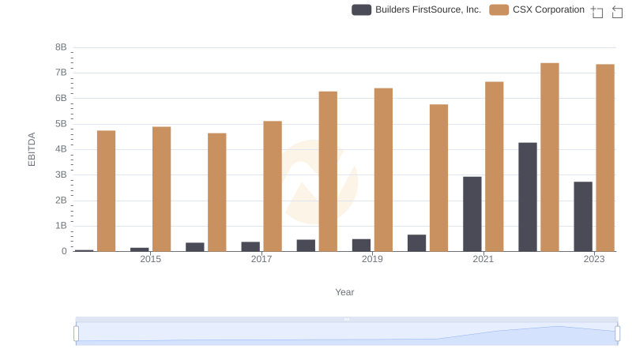Screen dimensions: 632x364
Task: Click the 7B y-axis label
Action: point(61,73)
